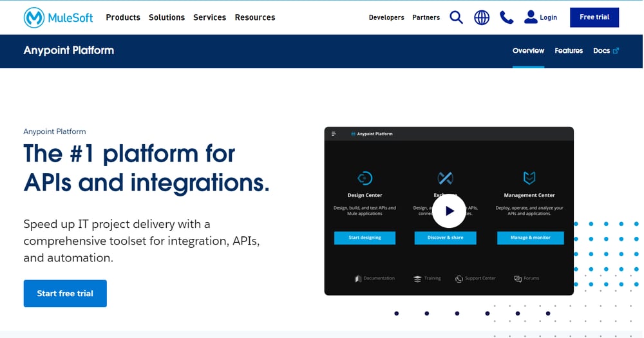Open the Docs link
This screenshot has width=644, height=338.
point(601,50)
